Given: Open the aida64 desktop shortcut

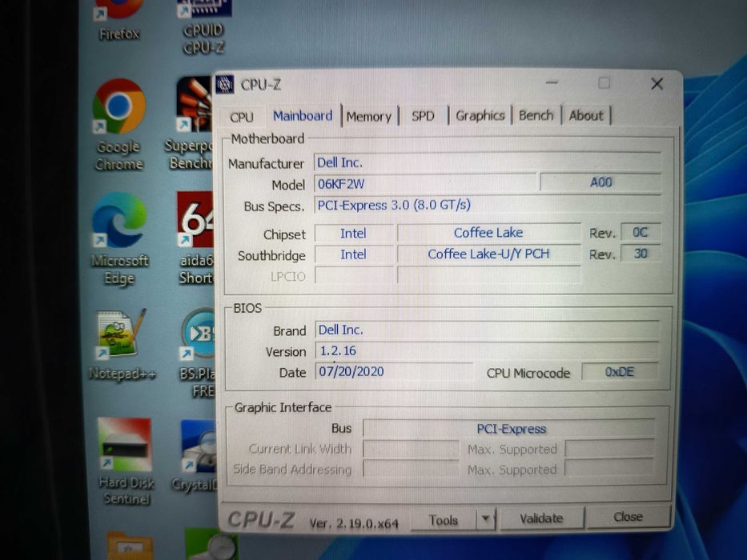Looking at the screenshot, I should click(195, 238).
